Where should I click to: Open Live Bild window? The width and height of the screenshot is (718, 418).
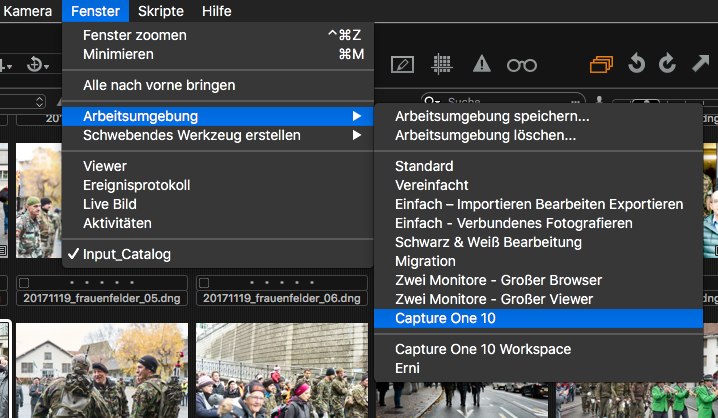(218, 204)
